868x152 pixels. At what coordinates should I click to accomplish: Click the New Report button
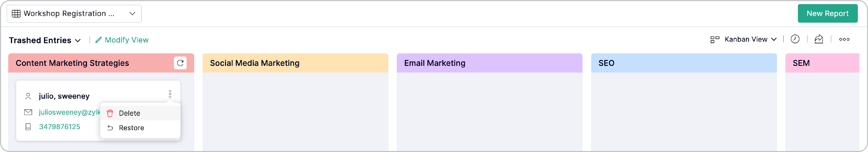point(828,13)
